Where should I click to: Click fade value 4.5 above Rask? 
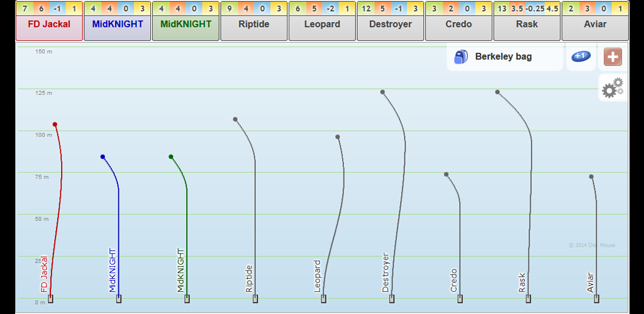coord(552,9)
